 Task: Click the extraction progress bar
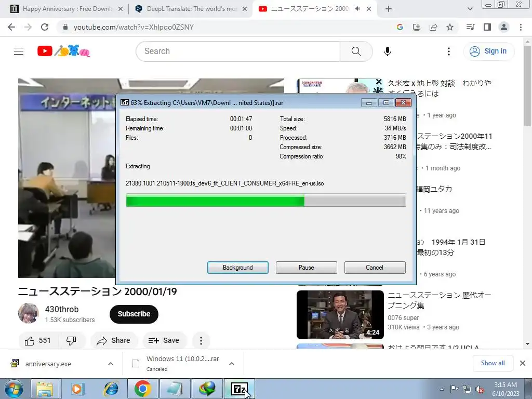[x=265, y=200]
